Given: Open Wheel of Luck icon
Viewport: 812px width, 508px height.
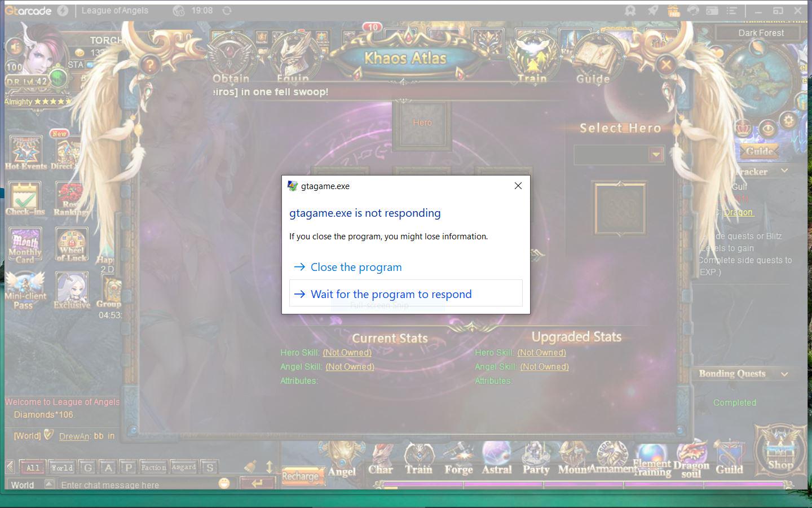Looking at the screenshot, I should (72, 245).
